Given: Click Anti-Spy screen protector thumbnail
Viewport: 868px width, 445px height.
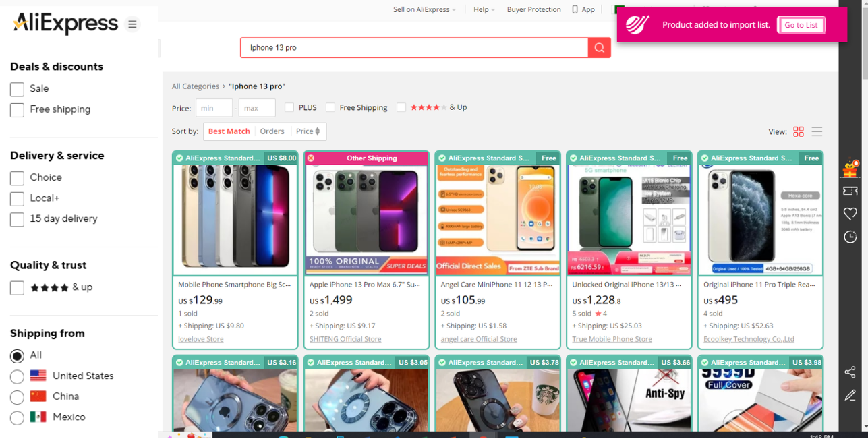Looking at the screenshot, I should [x=629, y=400].
